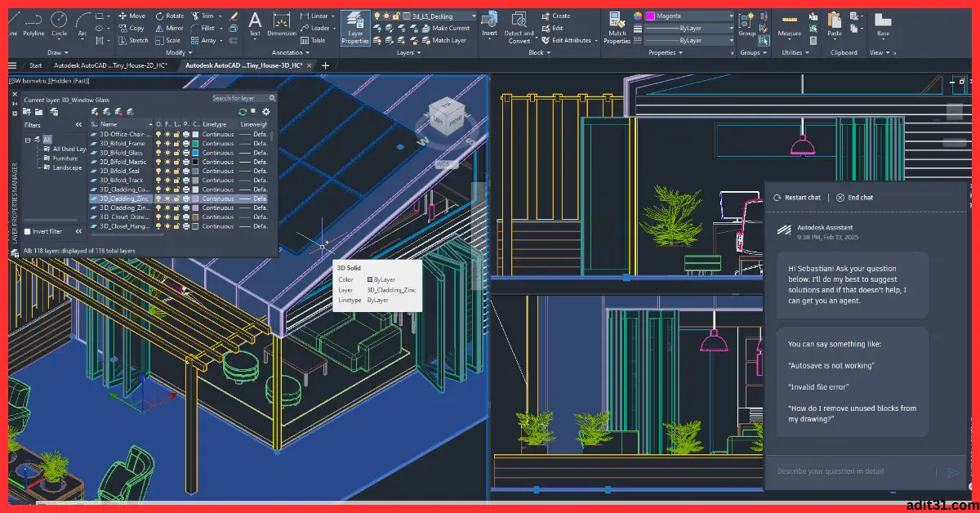Select the Tiny_House-3D_HC tab
980x513 pixels.
(x=244, y=65)
